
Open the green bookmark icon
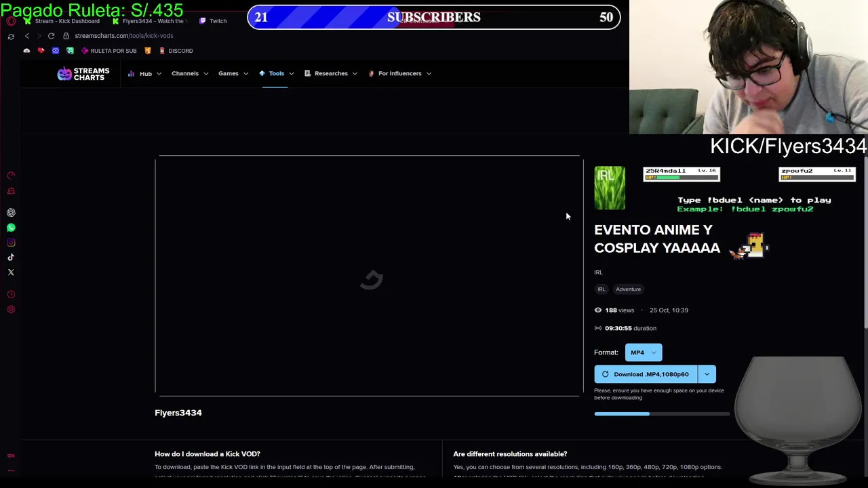[70, 51]
